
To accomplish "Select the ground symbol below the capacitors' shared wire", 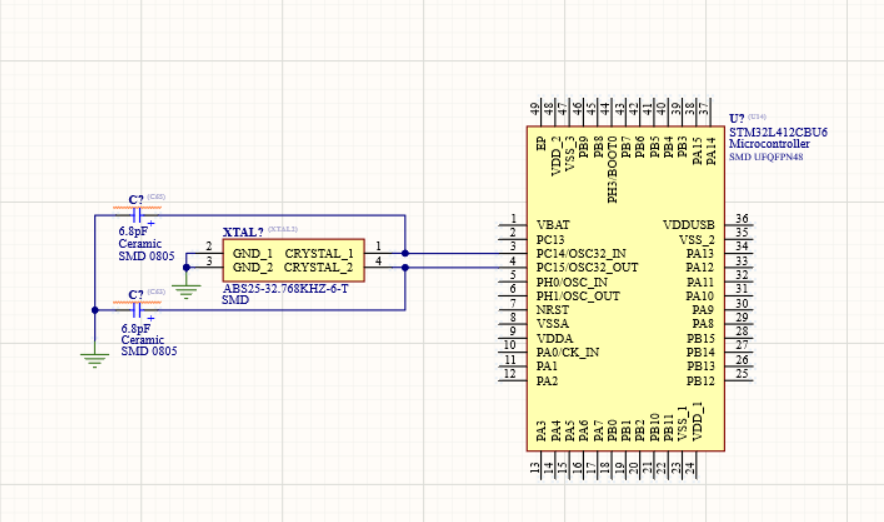I will pos(95,360).
